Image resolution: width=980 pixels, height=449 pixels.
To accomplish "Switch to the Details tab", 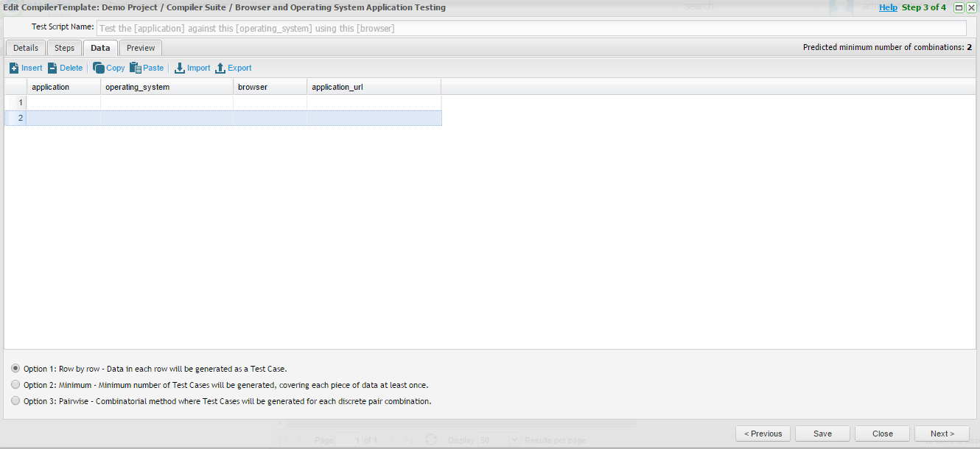I will tap(26, 48).
